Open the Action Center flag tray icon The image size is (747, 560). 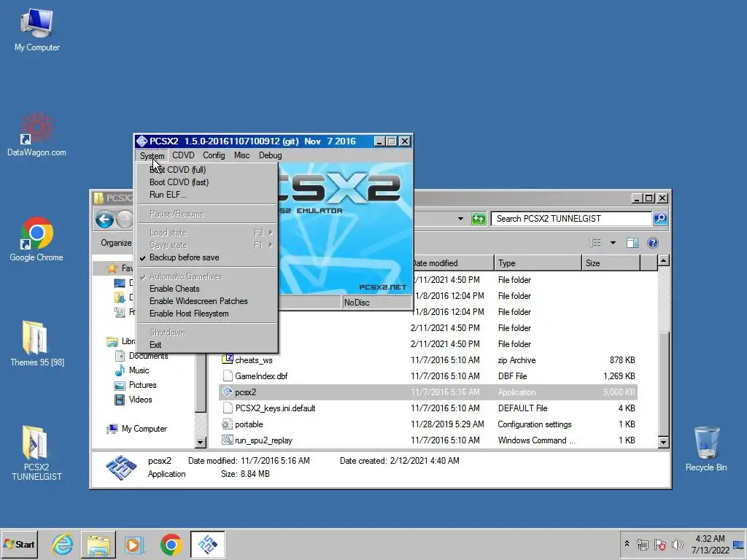point(659,544)
